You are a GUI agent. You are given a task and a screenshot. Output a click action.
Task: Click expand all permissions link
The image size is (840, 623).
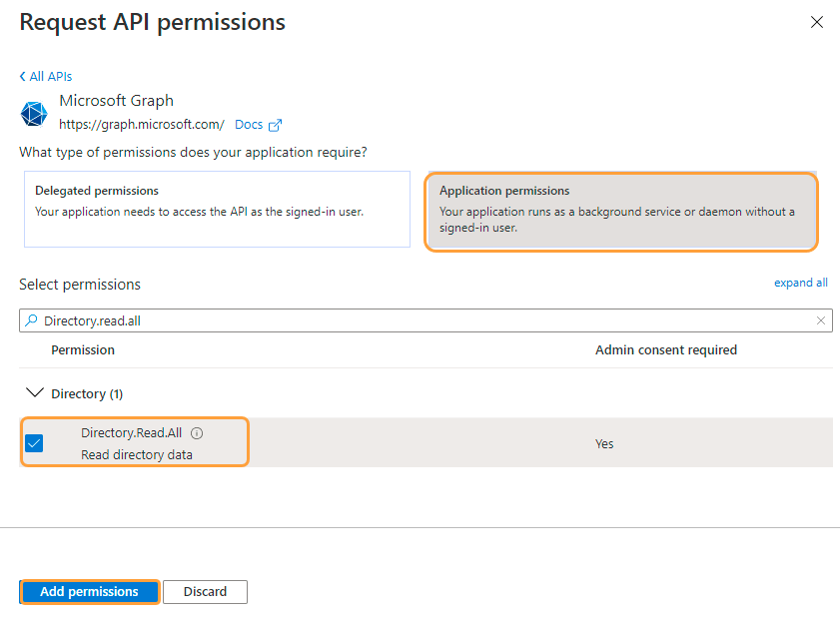(x=800, y=283)
